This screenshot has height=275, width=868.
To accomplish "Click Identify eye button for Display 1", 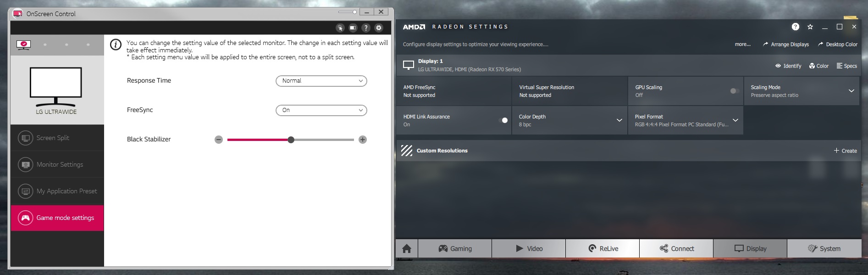I will click(x=788, y=66).
